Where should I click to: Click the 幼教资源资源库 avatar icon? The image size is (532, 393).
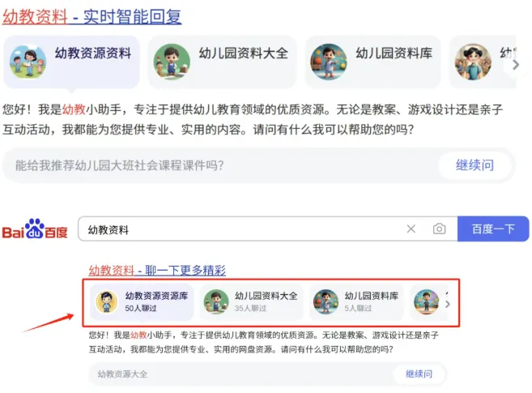tap(107, 301)
